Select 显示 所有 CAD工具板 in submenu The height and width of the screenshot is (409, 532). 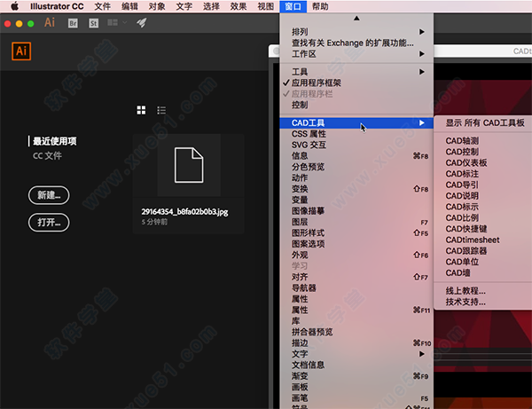[485, 123]
